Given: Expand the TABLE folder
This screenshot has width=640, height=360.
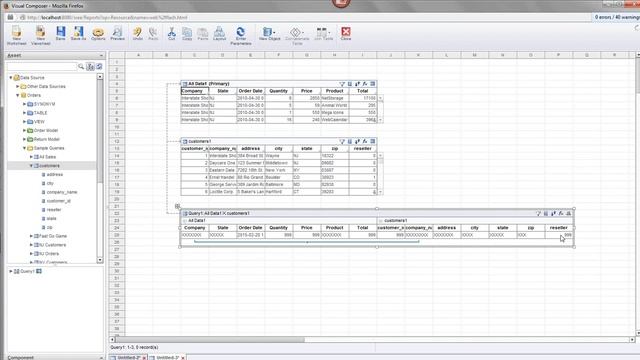Looking at the screenshot, I should [x=24, y=113].
